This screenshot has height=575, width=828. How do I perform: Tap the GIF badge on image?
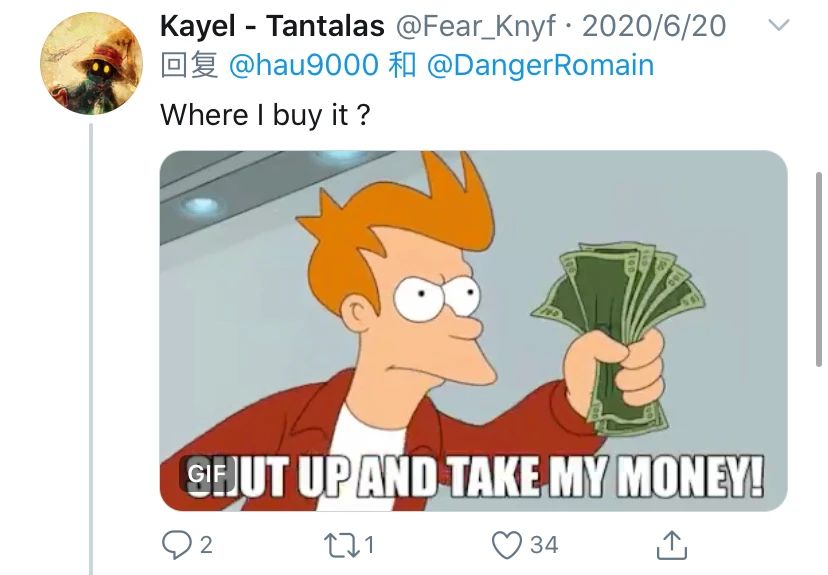(208, 473)
